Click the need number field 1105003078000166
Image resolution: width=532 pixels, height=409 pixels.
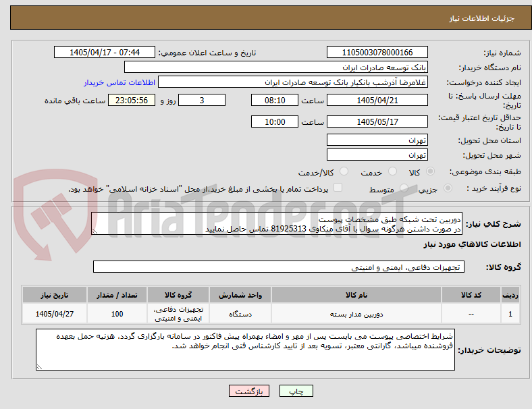[x=377, y=52]
